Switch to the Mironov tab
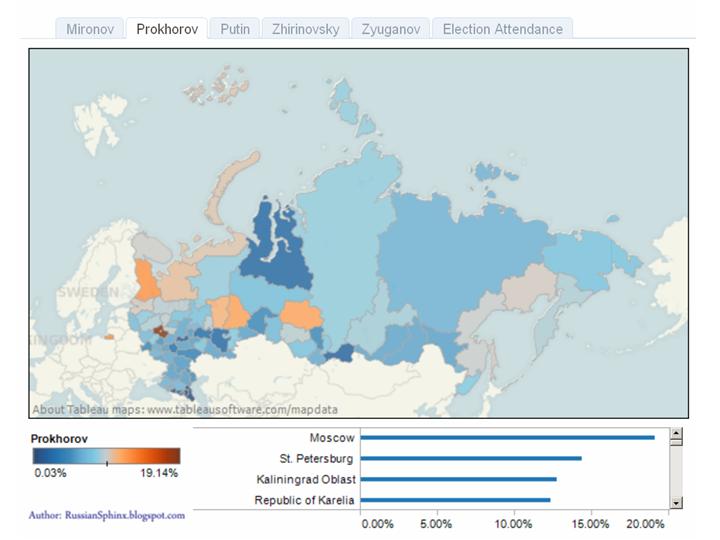Image resolution: width=720 pixels, height=540 pixels. 90,29
